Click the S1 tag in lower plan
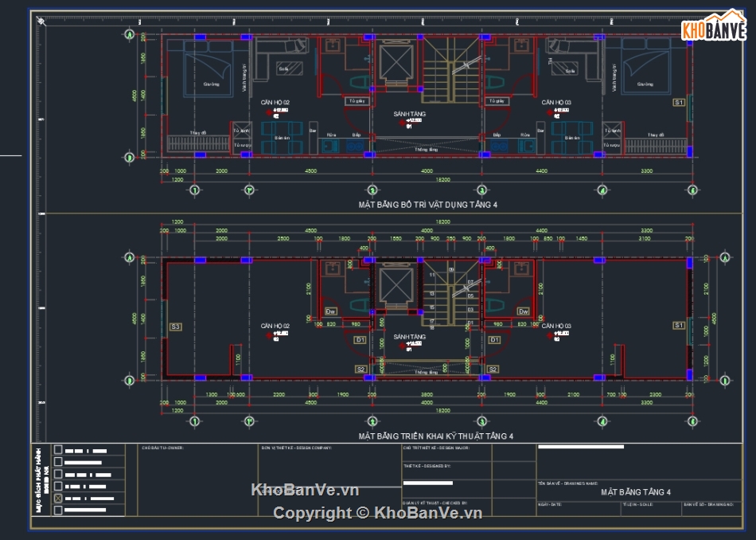The image size is (756, 540). pyautogui.click(x=679, y=326)
